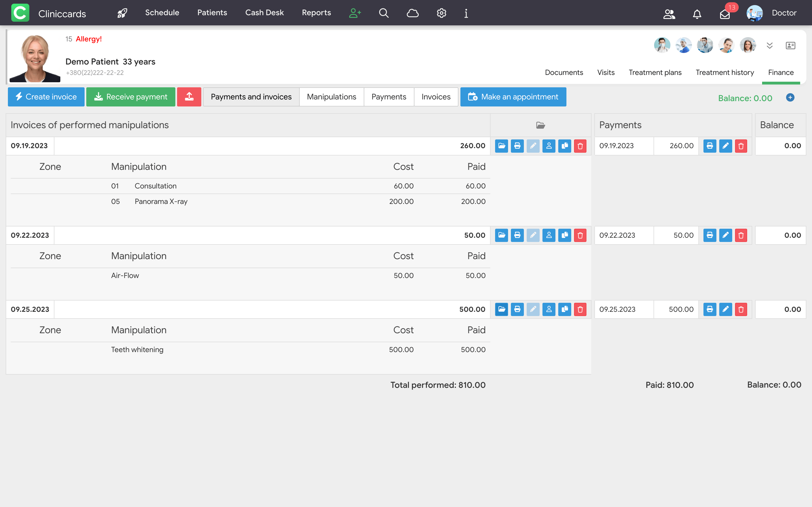Click Create invoice button
The image size is (812, 507).
(46, 97)
